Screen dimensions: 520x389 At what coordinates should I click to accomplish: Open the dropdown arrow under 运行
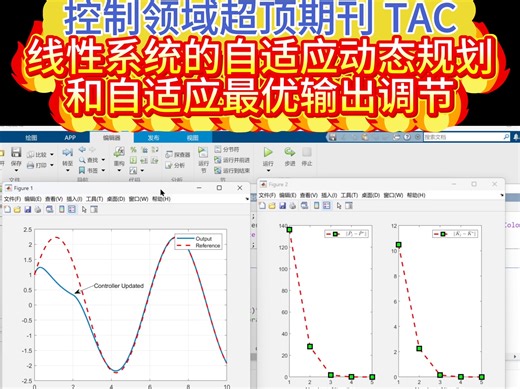[x=268, y=171]
